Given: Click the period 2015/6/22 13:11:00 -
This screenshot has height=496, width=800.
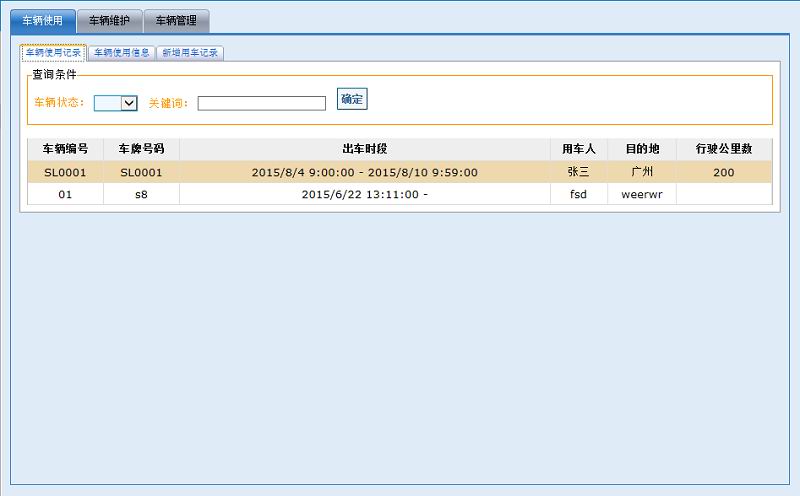Looking at the screenshot, I should pyautogui.click(x=365, y=194).
